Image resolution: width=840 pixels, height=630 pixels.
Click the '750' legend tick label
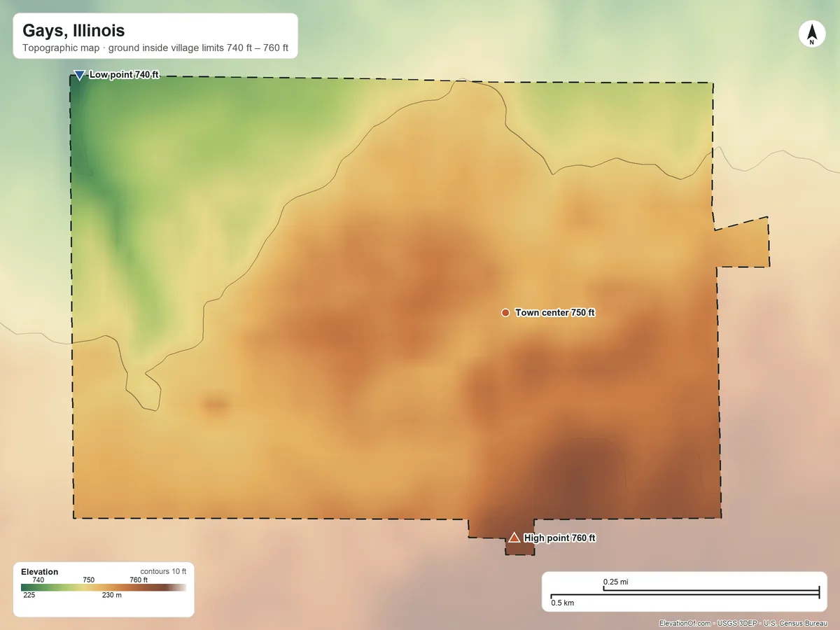[x=89, y=580]
